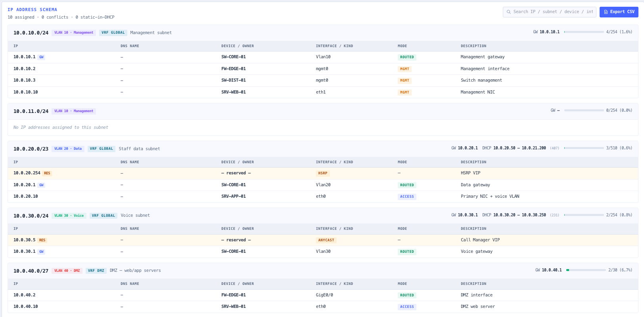The image size is (644, 317).
Task: Click SRV-WEB-01 in the 10.0.40.10 row
Action: click(x=234, y=307)
